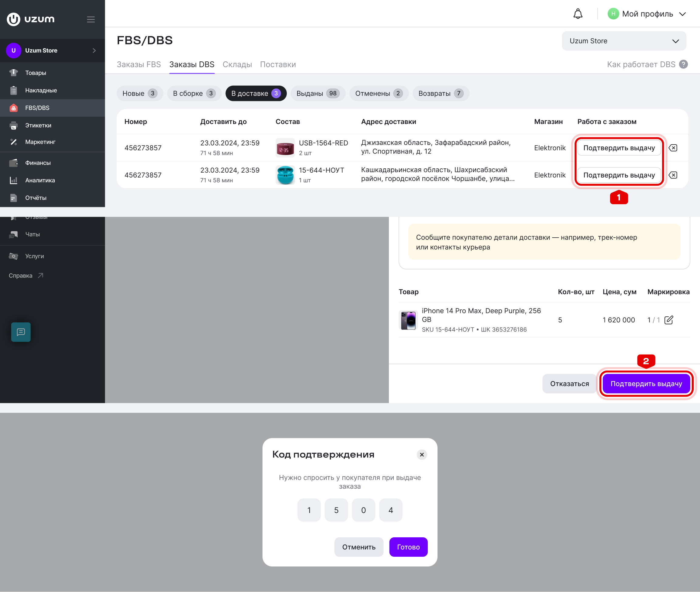The width and height of the screenshot is (700, 592).
Task: Click the Uzum logo in sidebar
Action: [x=31, y=19]
